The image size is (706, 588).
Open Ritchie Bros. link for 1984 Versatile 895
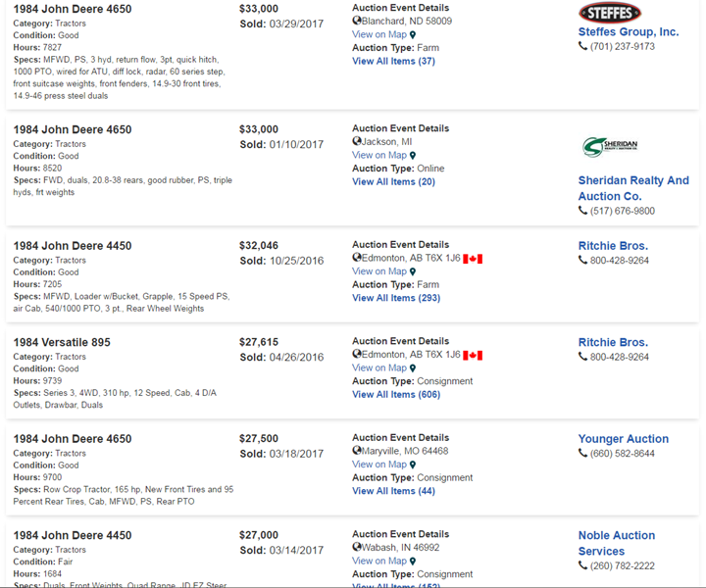click(613, 342)
